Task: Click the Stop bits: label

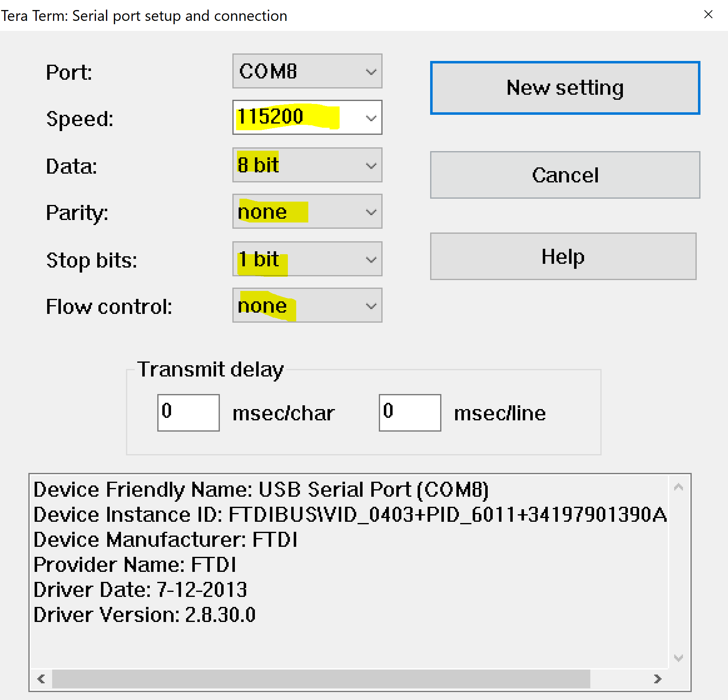Action: pyautogui.click(x=91, y=260)
